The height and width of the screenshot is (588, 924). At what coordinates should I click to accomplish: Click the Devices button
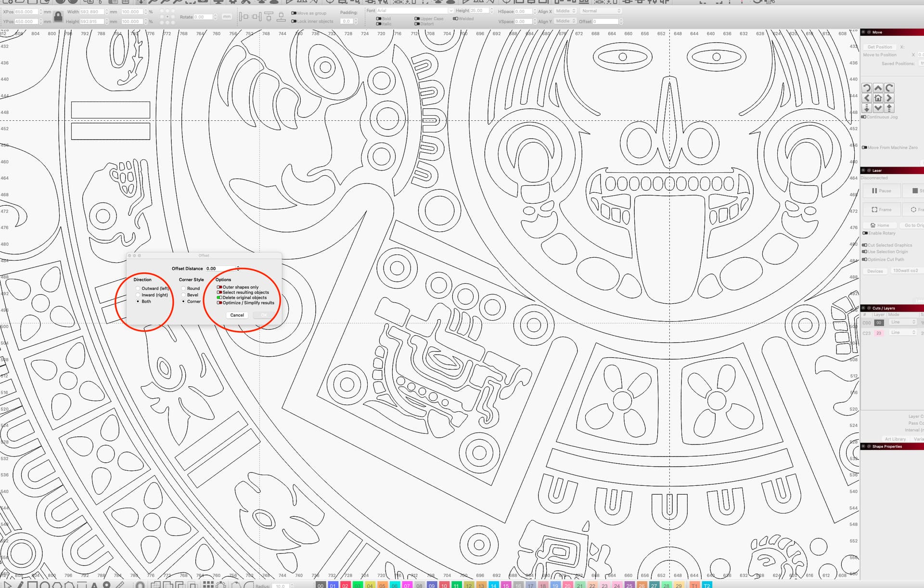pos(875,271)
